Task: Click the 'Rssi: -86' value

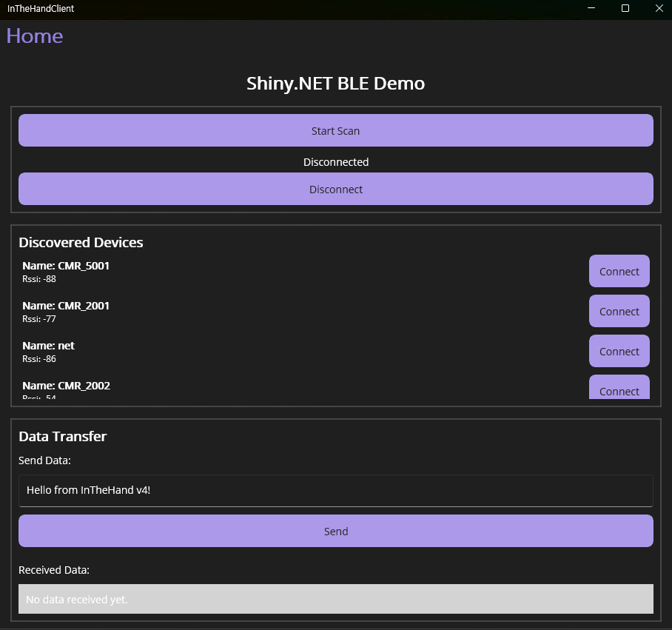Action: tap(39, 359)
